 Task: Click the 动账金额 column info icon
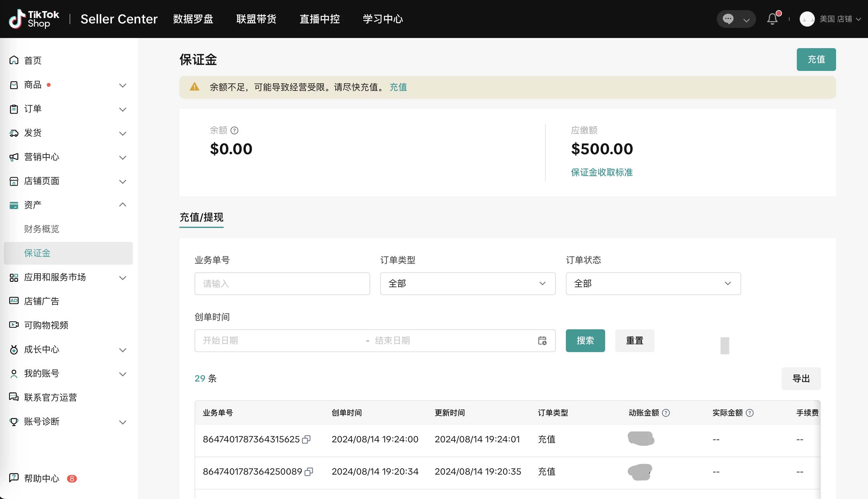tap(666, 413)
